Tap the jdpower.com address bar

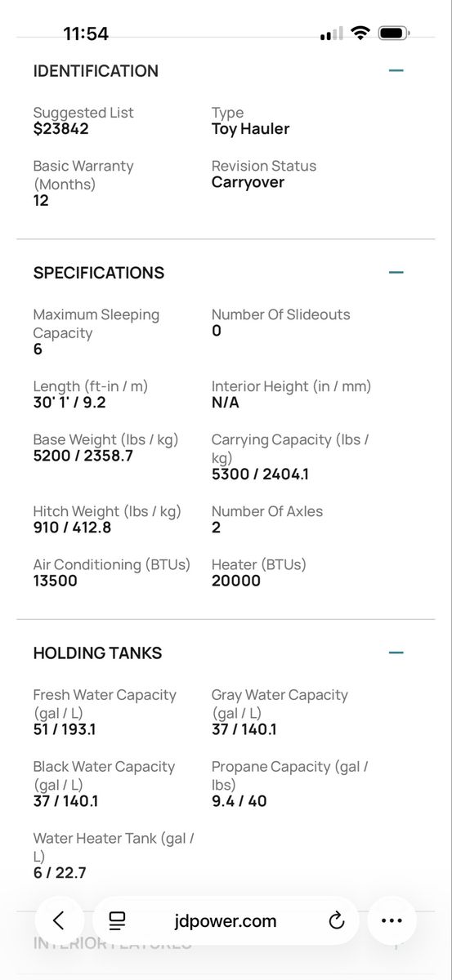[x=226, y=921]
